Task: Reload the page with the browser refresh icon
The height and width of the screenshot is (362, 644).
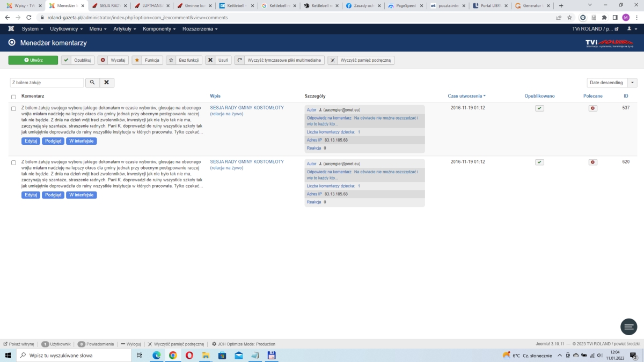Action: (x=29, y=17)
